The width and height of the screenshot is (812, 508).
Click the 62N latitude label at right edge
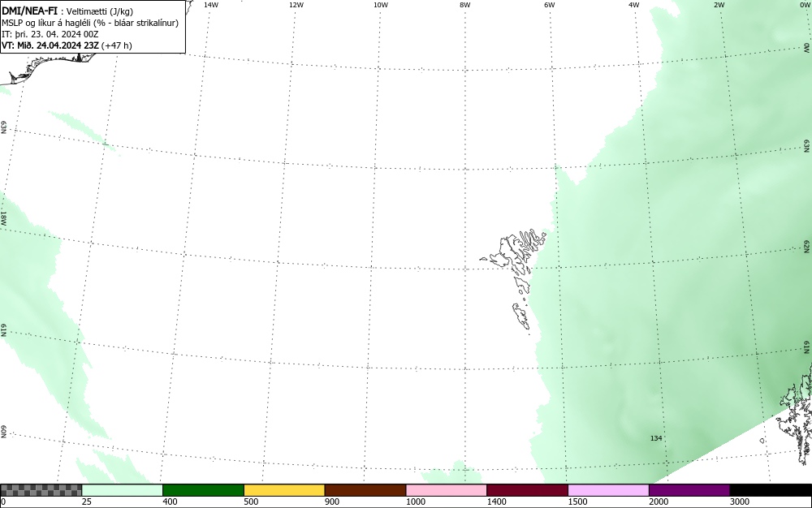[807, 246]
